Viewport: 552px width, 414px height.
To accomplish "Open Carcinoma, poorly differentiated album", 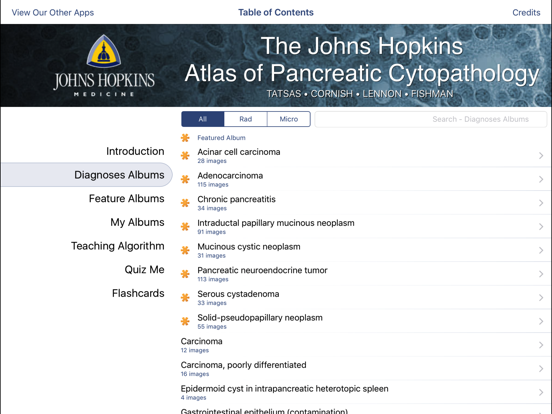I will (364, 369).
